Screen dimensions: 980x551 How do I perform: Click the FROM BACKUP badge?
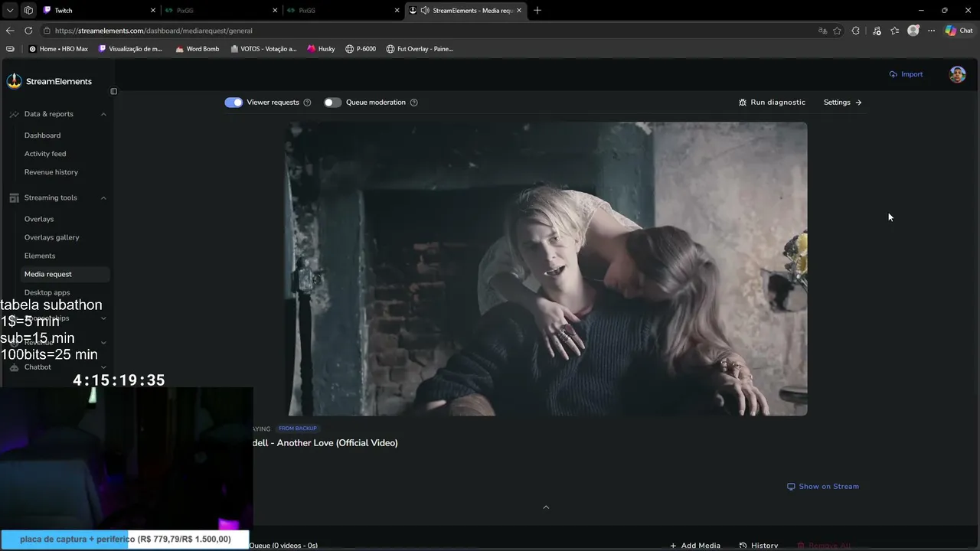(x=298, y=429)
